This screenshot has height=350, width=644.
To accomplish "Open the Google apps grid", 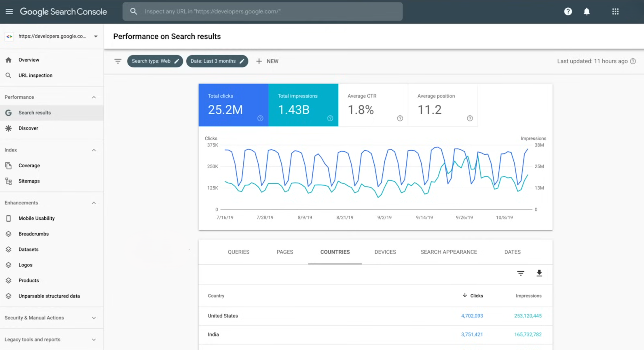I will click(615, 11).
